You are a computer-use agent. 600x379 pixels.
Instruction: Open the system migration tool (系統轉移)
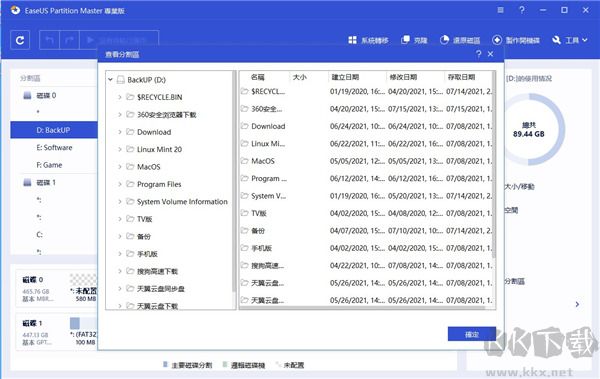368,40
